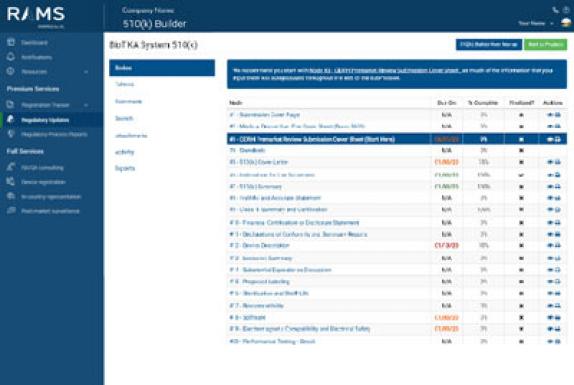Viewport: 574px width, 385px height.
Task: Open the Financial Certification or Disclosure Statement link
Action: (x=294, y=223)
